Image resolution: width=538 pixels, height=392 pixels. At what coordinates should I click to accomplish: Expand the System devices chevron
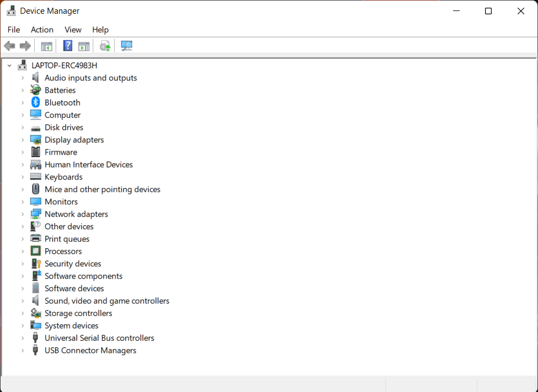tap(23, 325)
